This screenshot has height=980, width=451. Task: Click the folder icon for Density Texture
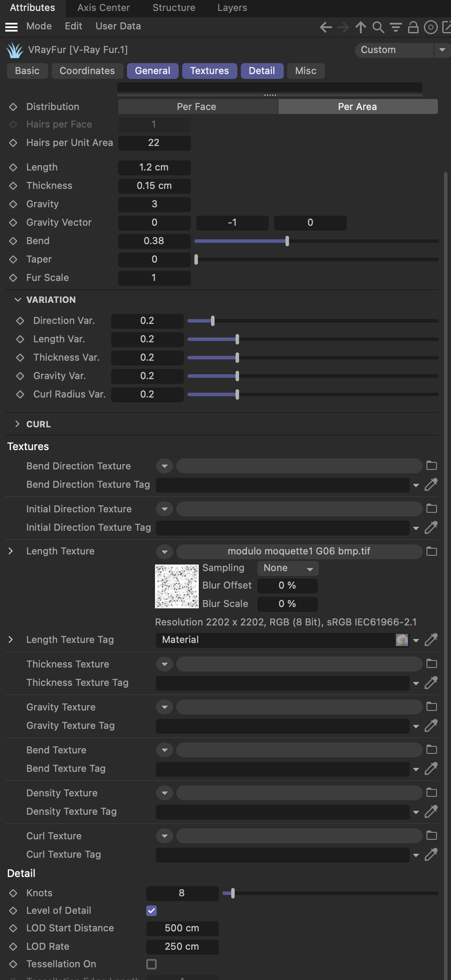point(432,792)
